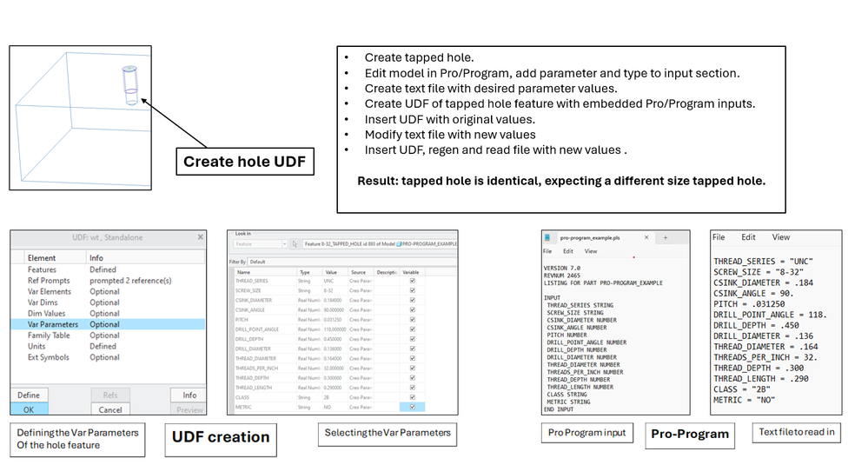Click the line 'METRIC = "NO"'
868x465 pixels.
(744, 400)
